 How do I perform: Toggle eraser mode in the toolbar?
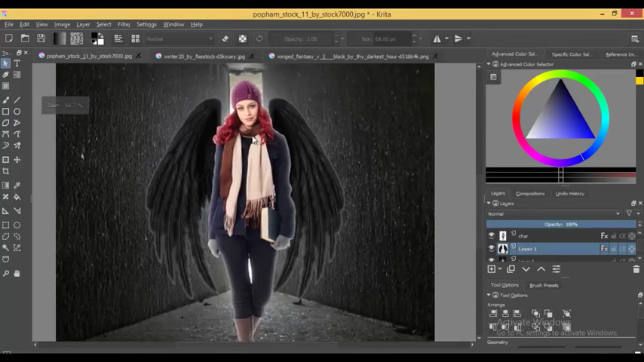[x=225, y=38]
